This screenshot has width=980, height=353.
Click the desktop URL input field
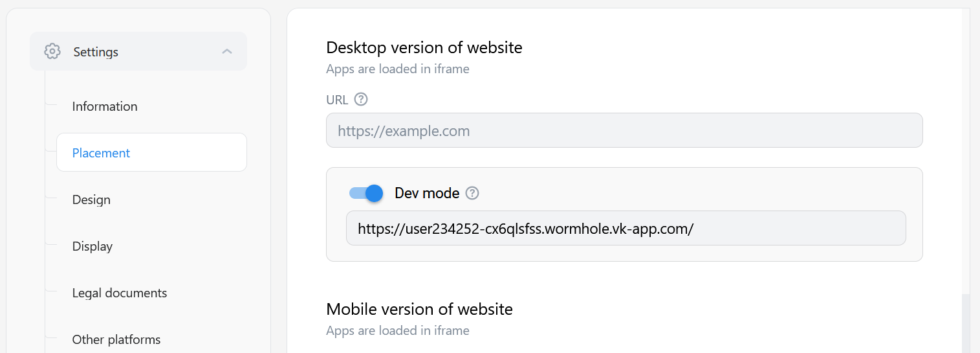click(x=624, y=130)
